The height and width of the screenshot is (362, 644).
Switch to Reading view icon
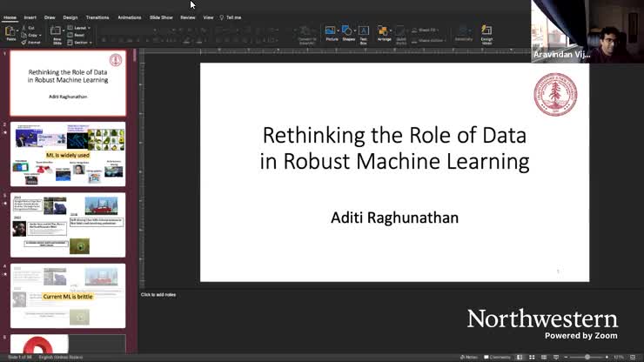tap(544, 357)
